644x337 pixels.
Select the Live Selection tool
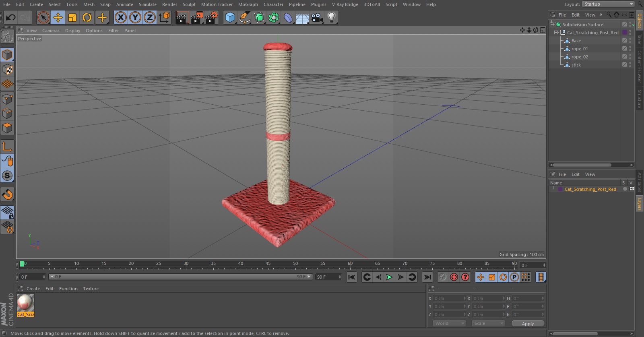[43, 17]
